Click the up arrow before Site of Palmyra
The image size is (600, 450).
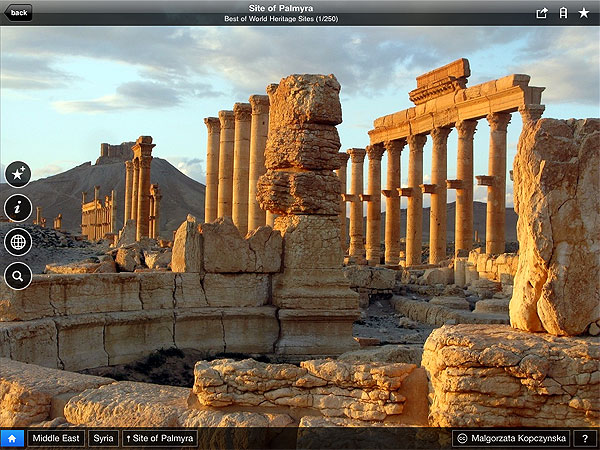tap(128, 438)
